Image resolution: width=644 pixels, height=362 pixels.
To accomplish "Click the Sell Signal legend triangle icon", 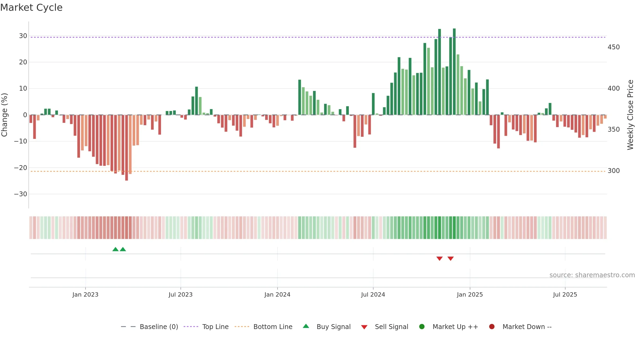I will [x=364, y=327].
